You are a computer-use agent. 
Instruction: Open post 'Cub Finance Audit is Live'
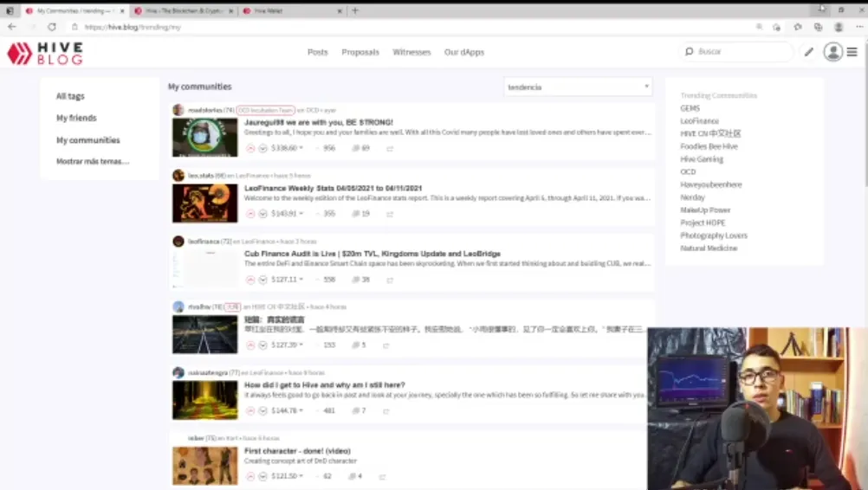372,254
